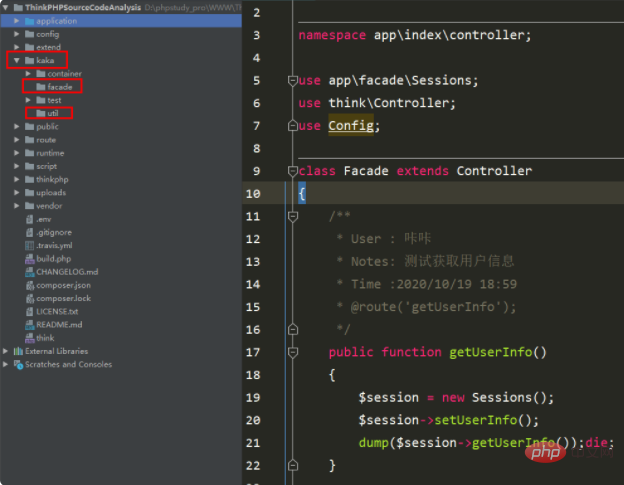Click the .travis.yml file icon
Image resolution: width=624 pixels, height=485 pixels.
click(29, 246)
